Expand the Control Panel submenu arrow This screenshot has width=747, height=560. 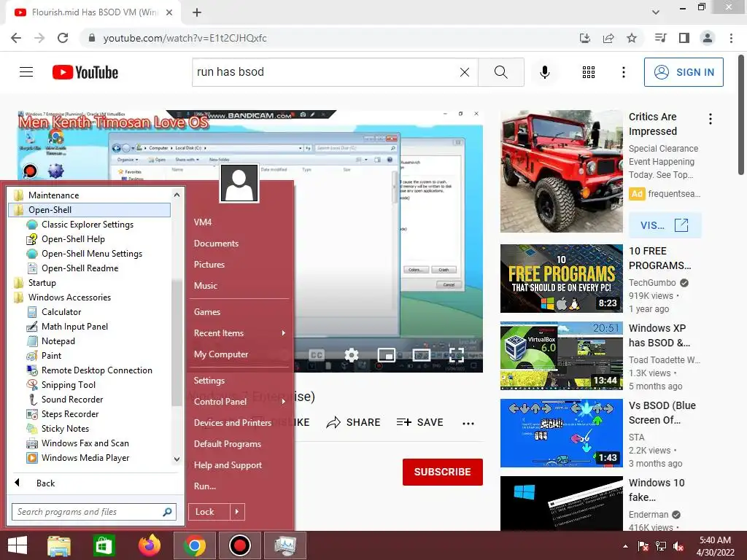(x=284, y=402)
